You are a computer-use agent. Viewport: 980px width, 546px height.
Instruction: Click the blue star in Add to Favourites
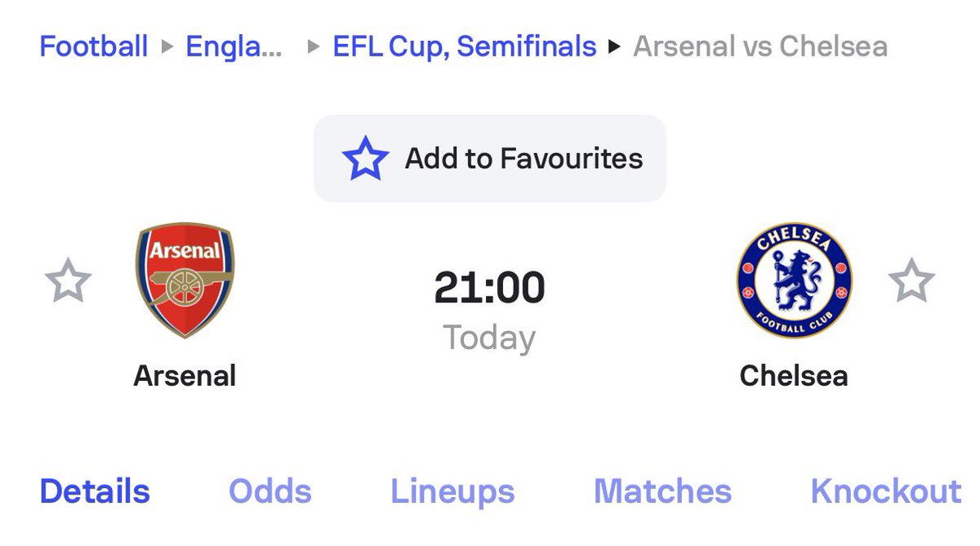click(365, 159)
